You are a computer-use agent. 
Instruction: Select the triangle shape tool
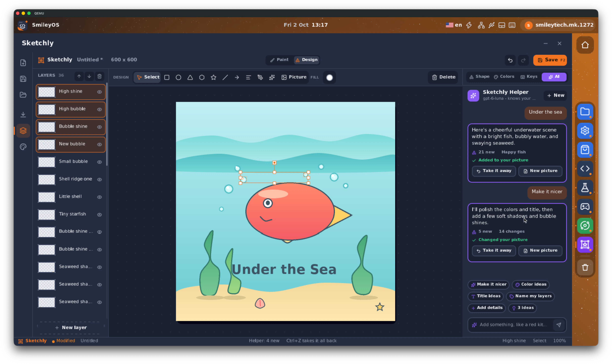pyautogui.click(x=190, y=77)
